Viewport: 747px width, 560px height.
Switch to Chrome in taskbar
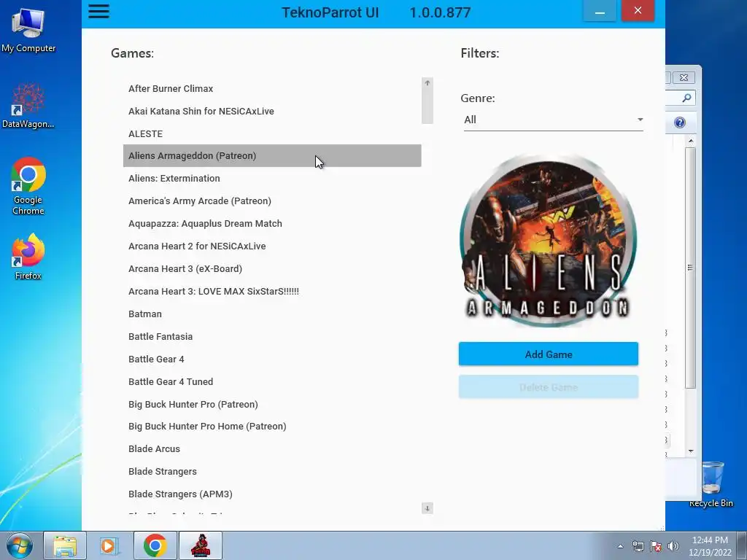(155, 545)
